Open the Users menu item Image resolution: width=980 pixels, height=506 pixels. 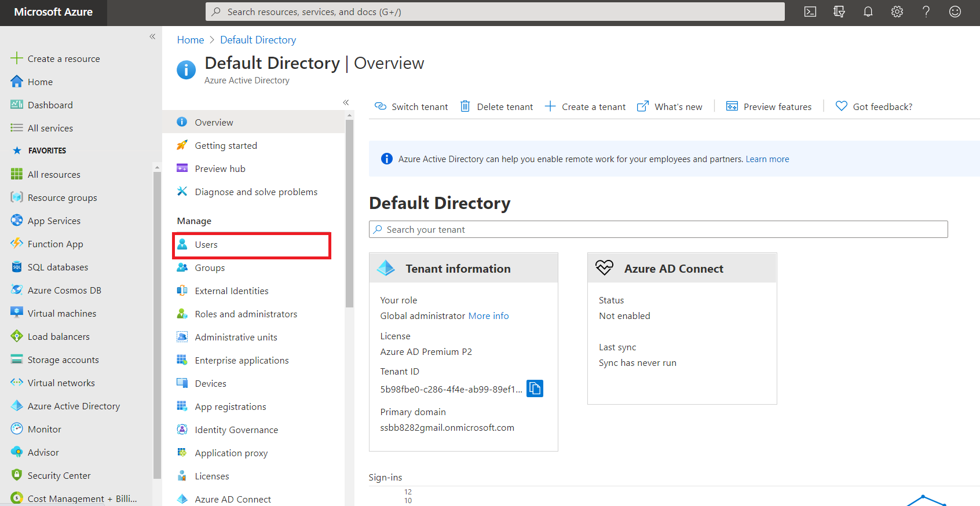pyautogui.click(x=206, y=245)
